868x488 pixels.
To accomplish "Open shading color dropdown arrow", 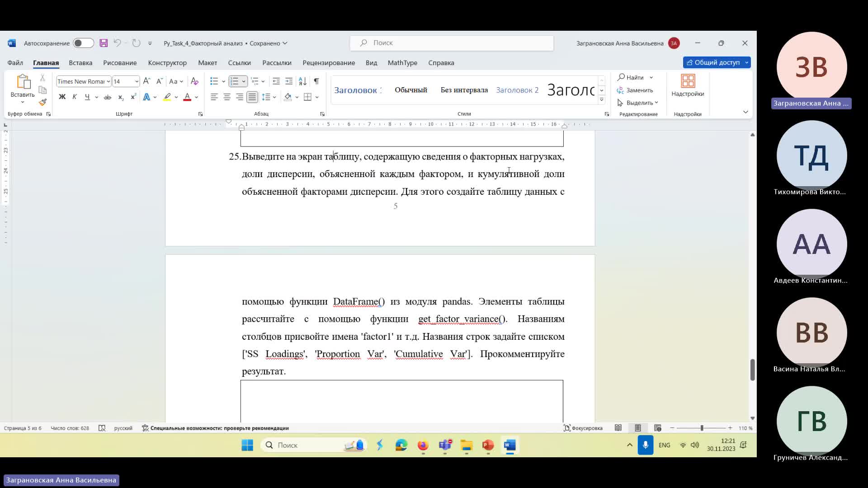I will coord(297,97).
